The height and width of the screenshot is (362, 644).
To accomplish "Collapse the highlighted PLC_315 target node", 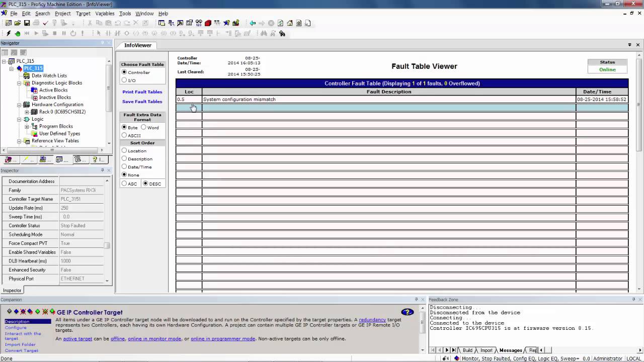I will tap(12, 68).
